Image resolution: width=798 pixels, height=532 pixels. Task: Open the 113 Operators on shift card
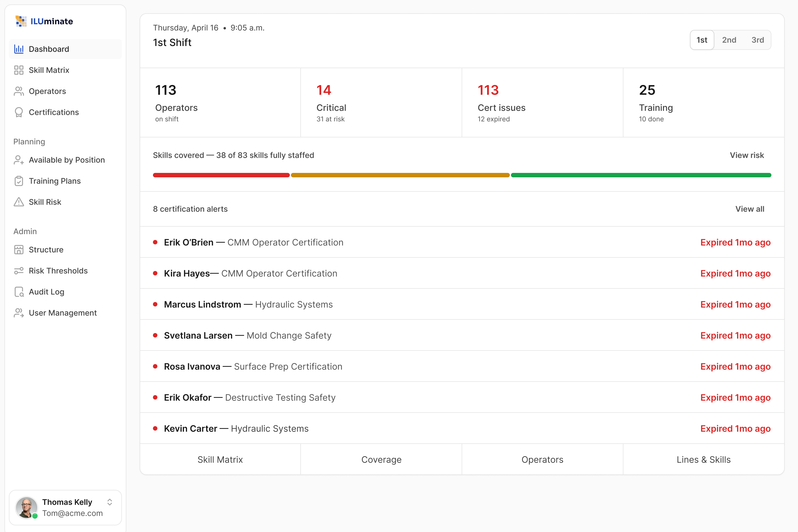pos(220,103)
